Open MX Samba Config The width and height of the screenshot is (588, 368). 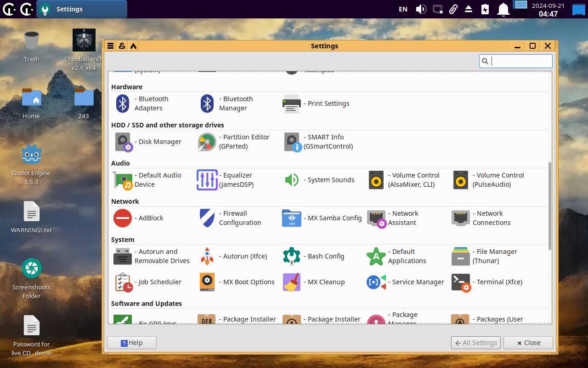(292, 218)
